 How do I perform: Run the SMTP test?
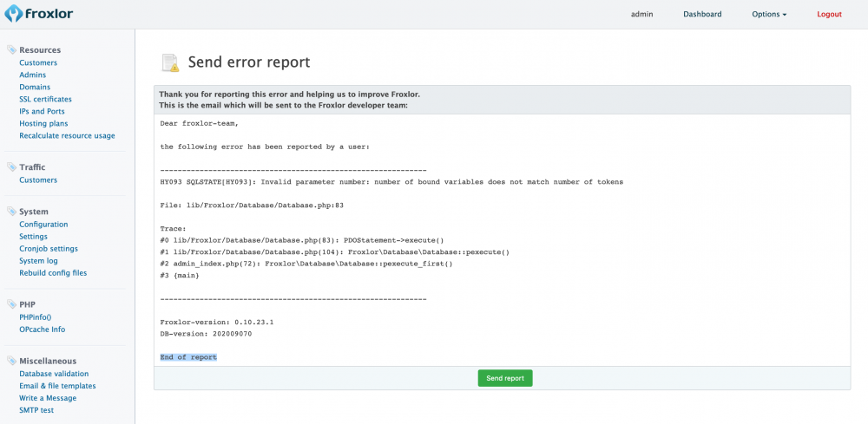pyautogui.click(x=36, y=410)
